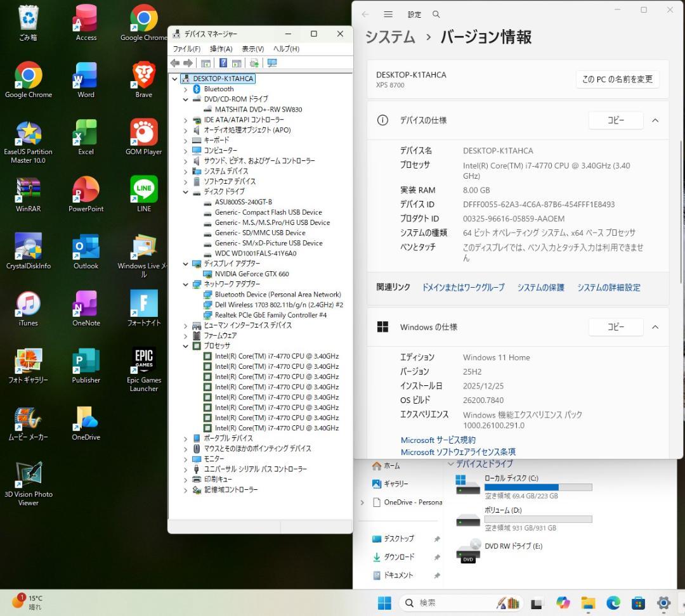Select MATSHITA DVD+-RW SW830 device
Image resolution: width=685 pixels, height=616 pixels.
pos(258,110)
